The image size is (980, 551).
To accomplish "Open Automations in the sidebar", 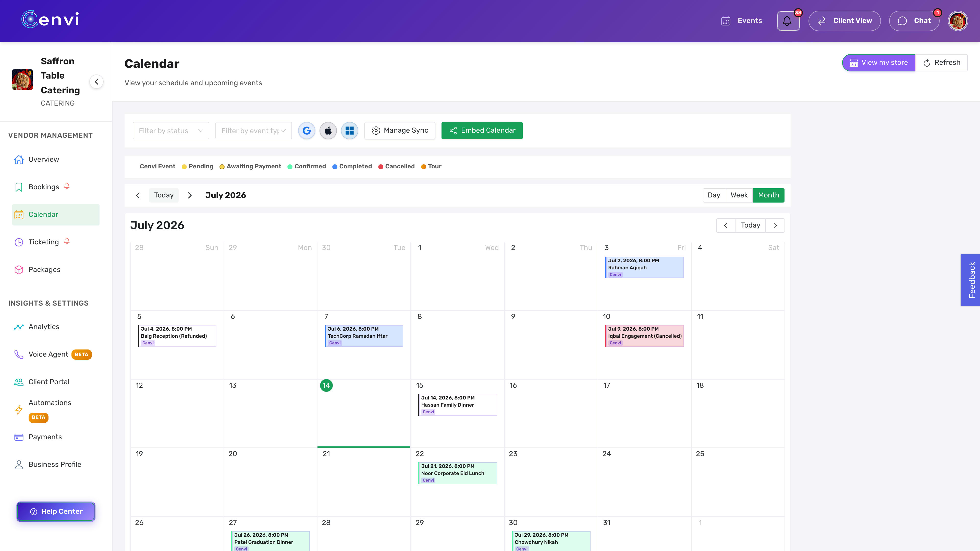I will (56, 409).
